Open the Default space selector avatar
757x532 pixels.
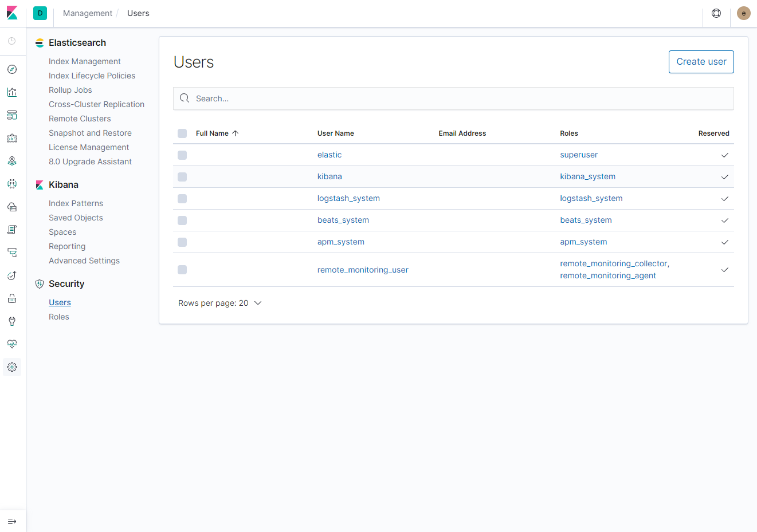pyautogui.click(x=40, y=13)
